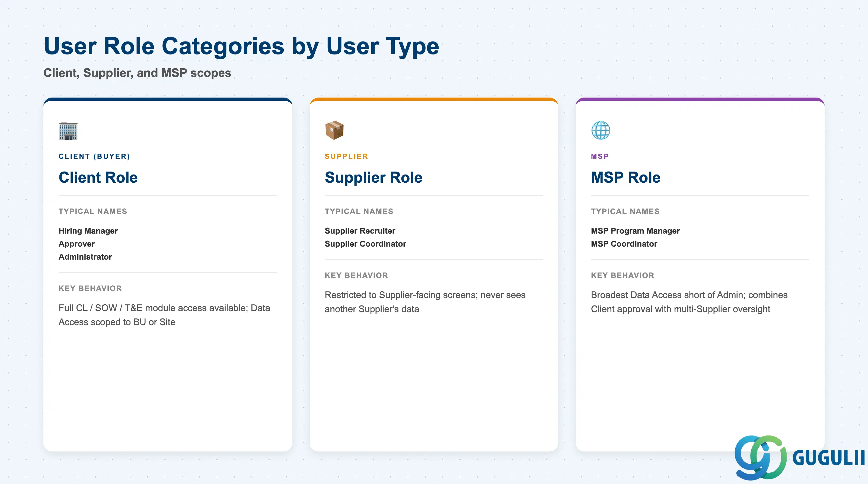Click 'MSP Program Manager' name
This screenshot has width=868, height=484.
[x=635, y=231]
